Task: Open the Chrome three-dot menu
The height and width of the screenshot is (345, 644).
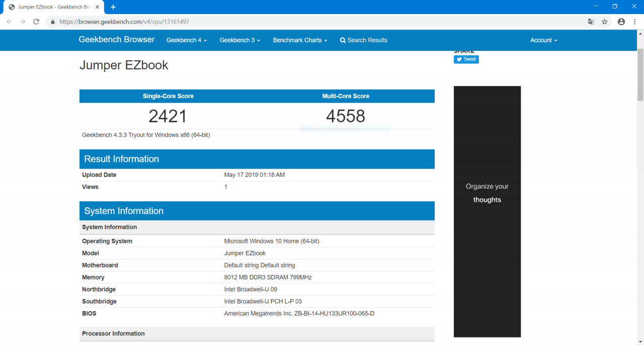Action: pyautogui.click(x=634, y=22)
